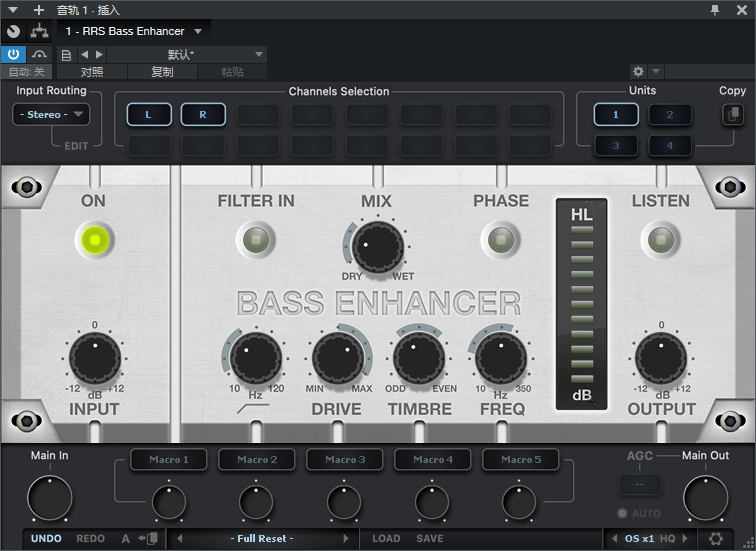This screenshot has height=551, width=756.
Task: Click the Macro 2 label button
Action: tap(256, 459)
